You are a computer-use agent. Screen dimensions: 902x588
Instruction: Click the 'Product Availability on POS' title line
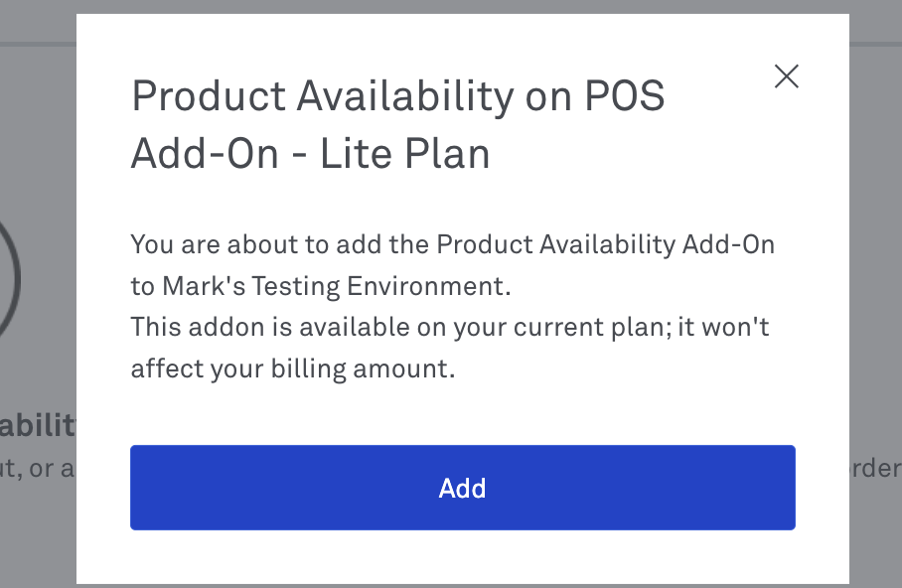398,96
